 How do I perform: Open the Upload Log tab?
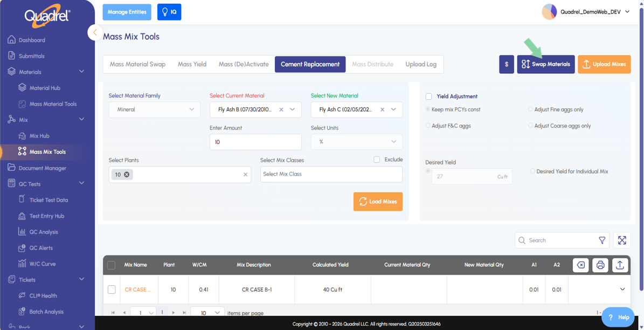(x=421, y=64)
